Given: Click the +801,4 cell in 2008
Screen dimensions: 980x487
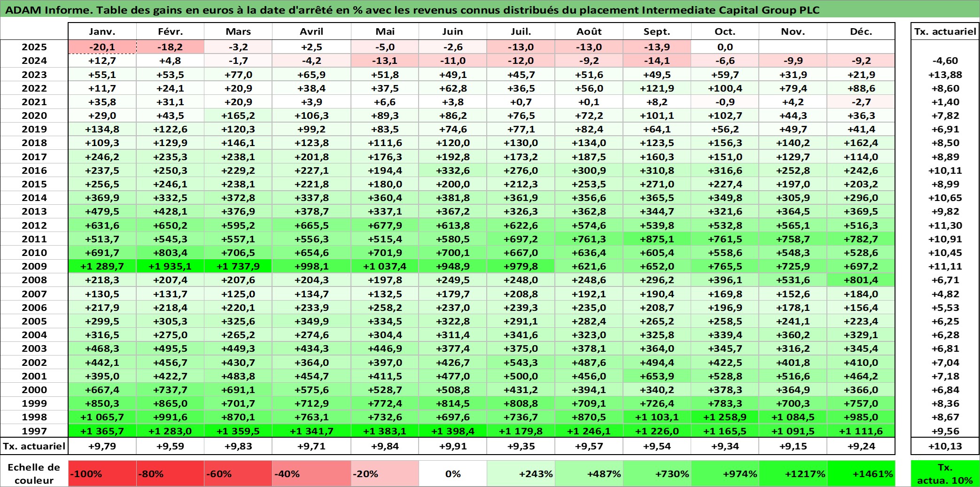Looking at the screenshot, I should (x=861, y=280).
